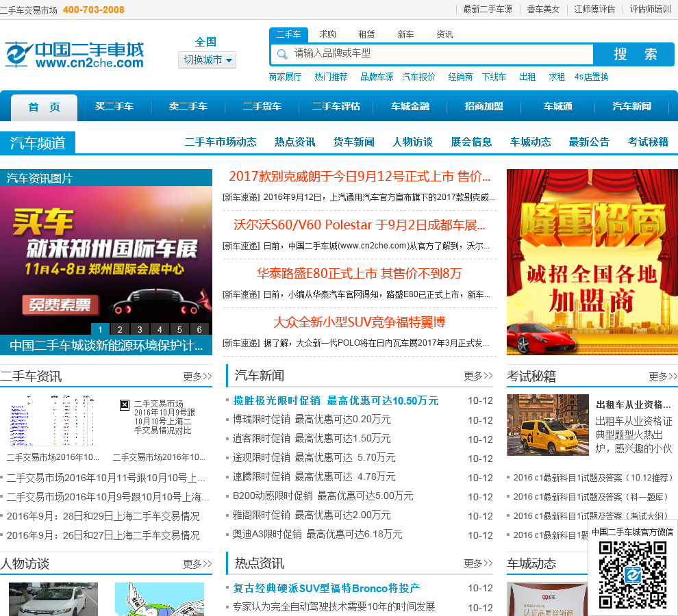678x616 pixels.
Task: Go to carousel slide 3
Action: click(x=140, y=329)
